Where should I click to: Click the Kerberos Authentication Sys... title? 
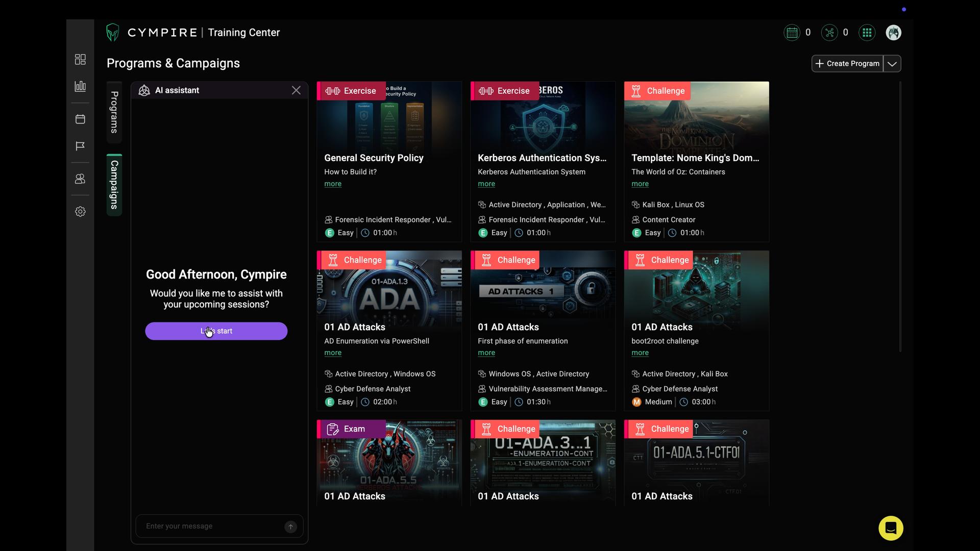click(x=542, y=158)
